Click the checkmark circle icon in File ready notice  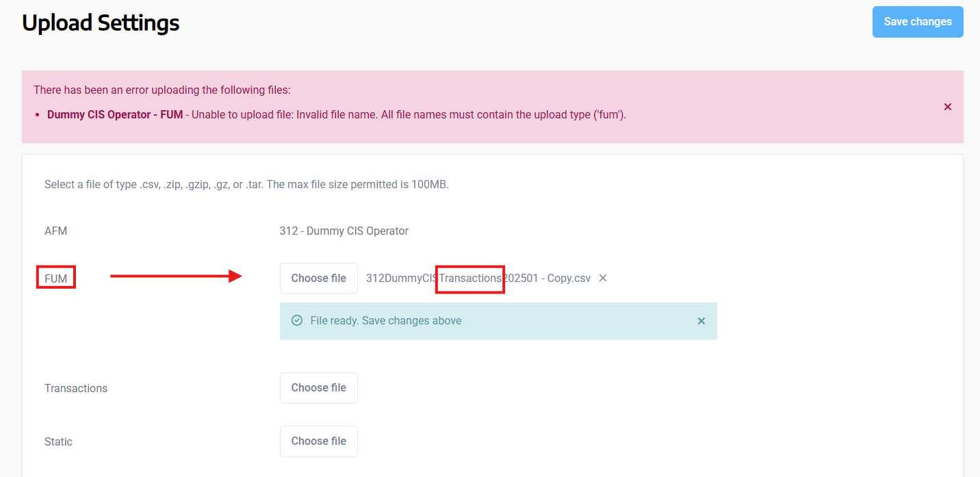297,320
